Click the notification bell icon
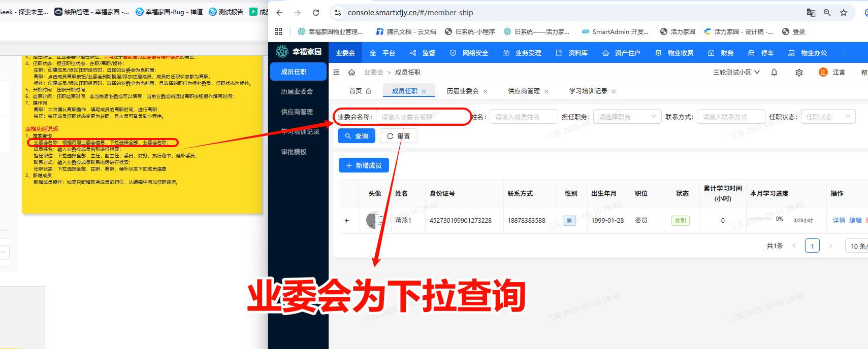The image size is (868, 349). (774, 73)
